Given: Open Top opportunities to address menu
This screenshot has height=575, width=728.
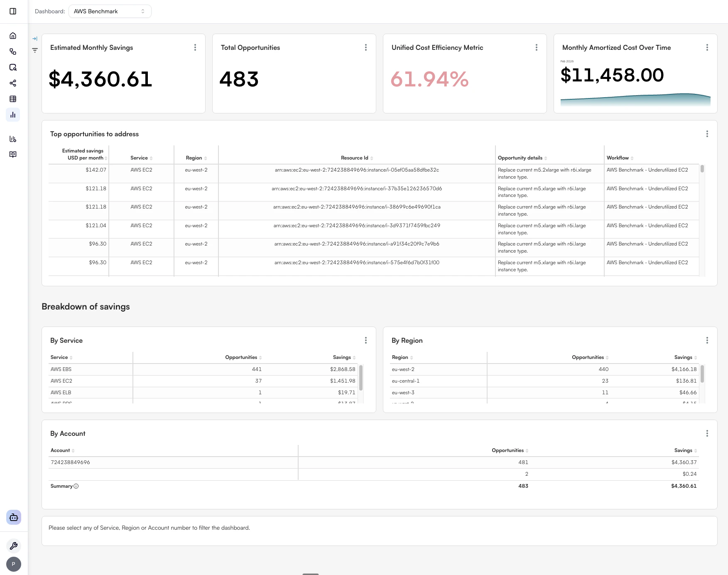Looking at the screenshot, I should click(x=707, y=134).
